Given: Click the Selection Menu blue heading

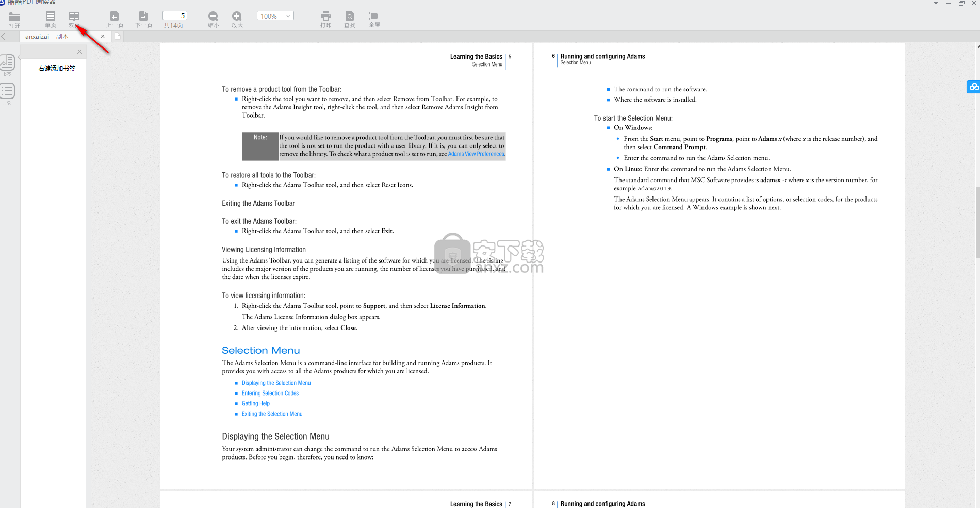Looking at the screenshot, I should coord(260,350).
